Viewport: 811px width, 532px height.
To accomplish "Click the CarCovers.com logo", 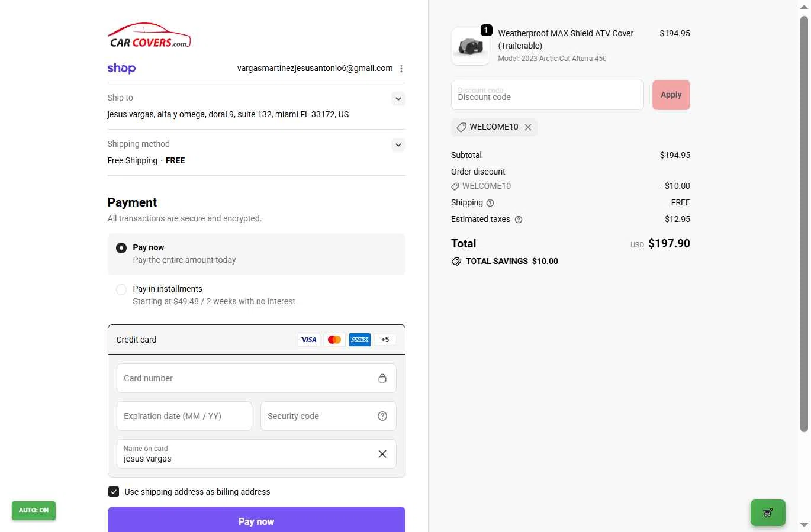I will [x=149, y=36].
